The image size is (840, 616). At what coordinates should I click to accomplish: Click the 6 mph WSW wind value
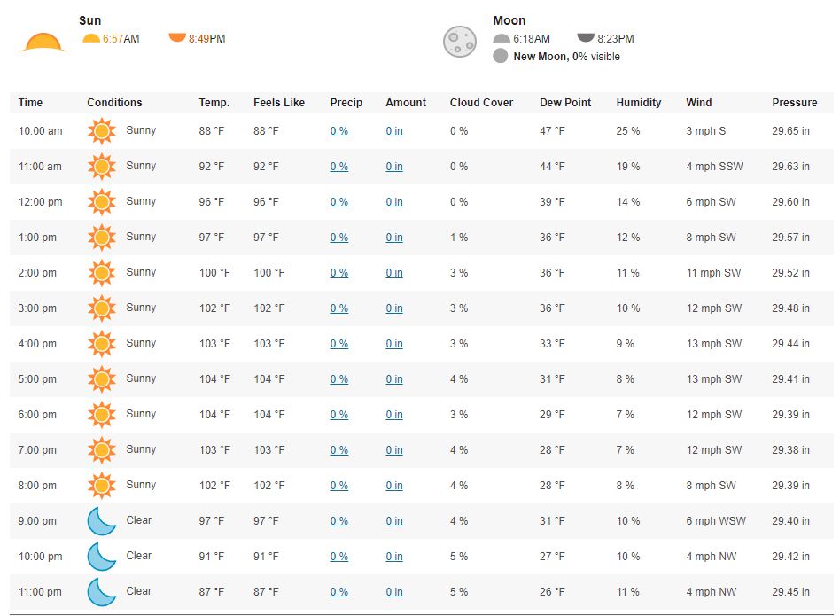[716, 520]
